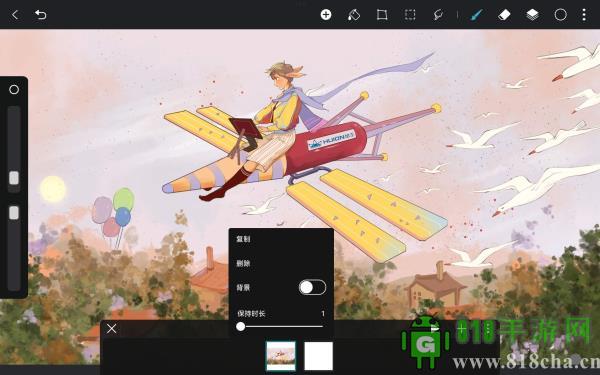This screenshot has width=600, height=375.
Task: Select the blank white frame thumbnail
Action: click(x=318, y=356)
